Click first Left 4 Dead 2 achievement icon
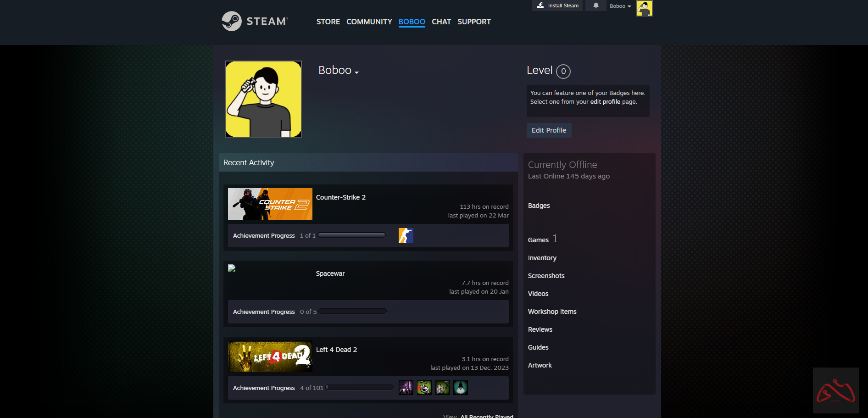The image size is (868, 418). (x=406, y=388)
